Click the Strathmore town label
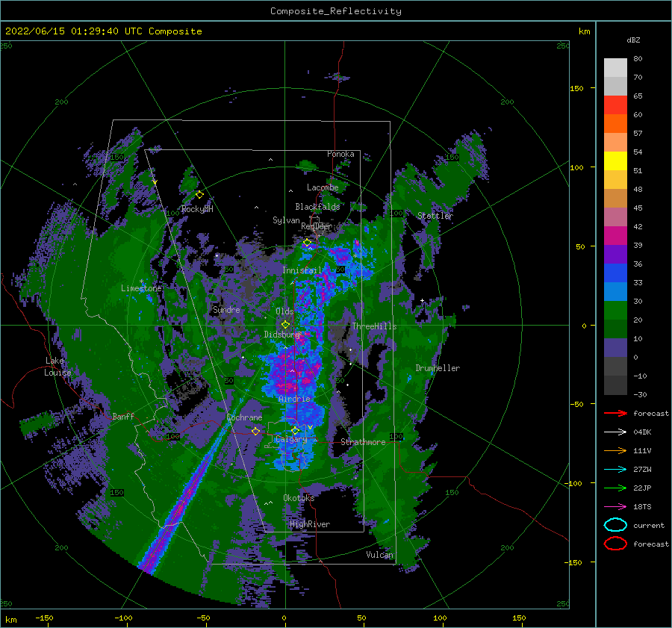Screen dimensions: 672x628 coord(363,442)
